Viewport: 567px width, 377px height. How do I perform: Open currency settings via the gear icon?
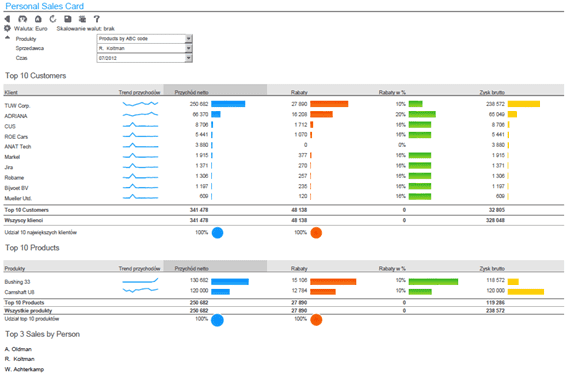pyautogui.click(x=7, y=28)
